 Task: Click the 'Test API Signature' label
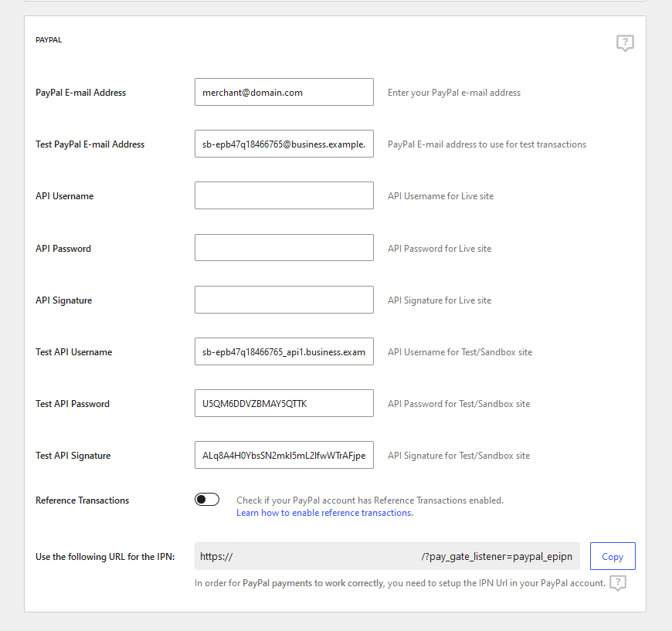73,456
